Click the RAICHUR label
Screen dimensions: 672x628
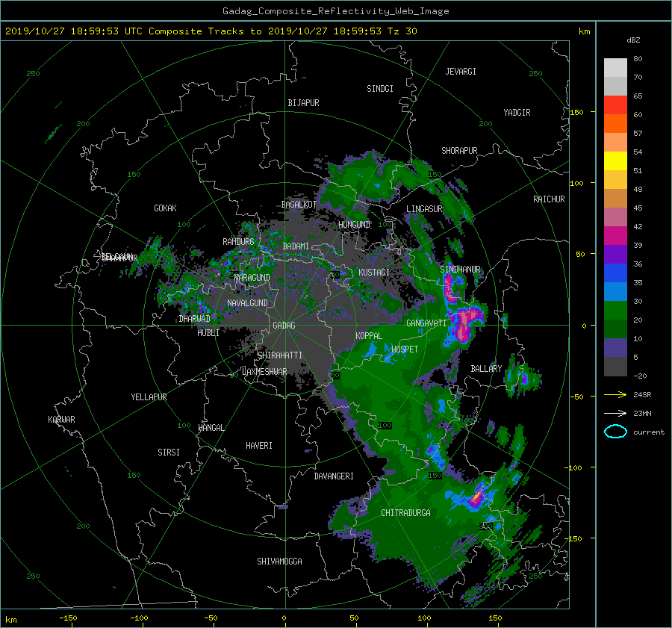point(549,199)
